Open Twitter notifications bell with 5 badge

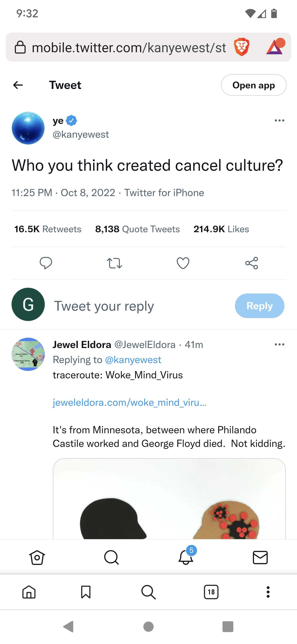pyautogui.click(x=186, y=557)
